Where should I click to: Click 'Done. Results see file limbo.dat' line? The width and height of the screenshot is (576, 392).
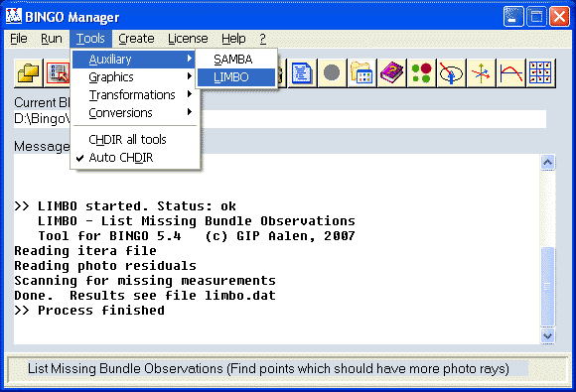click(x=145, y=296)
